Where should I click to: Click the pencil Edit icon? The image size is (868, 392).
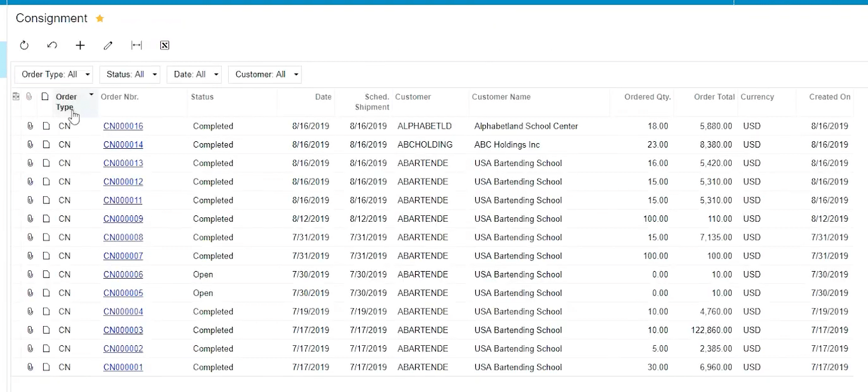(x=108, y=45)
